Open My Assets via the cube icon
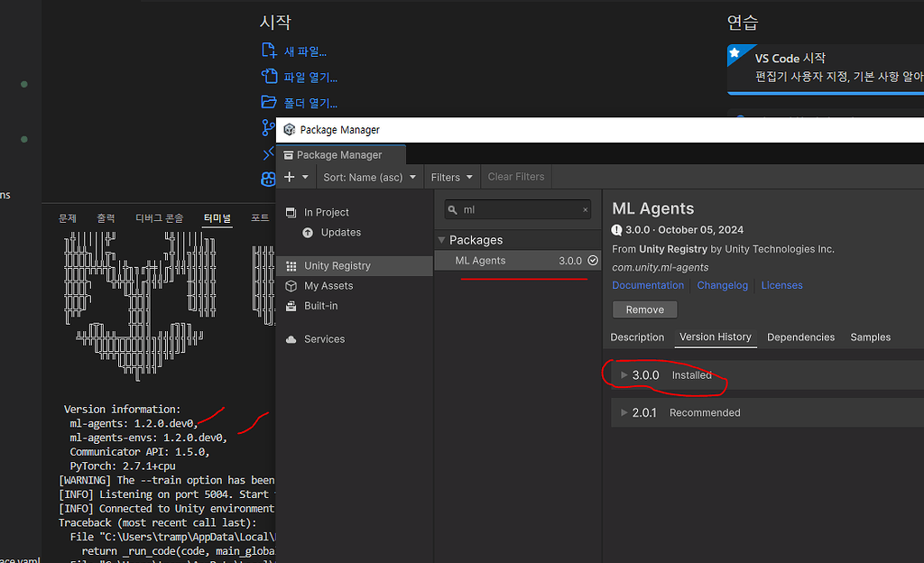 [x=291, y=286]
